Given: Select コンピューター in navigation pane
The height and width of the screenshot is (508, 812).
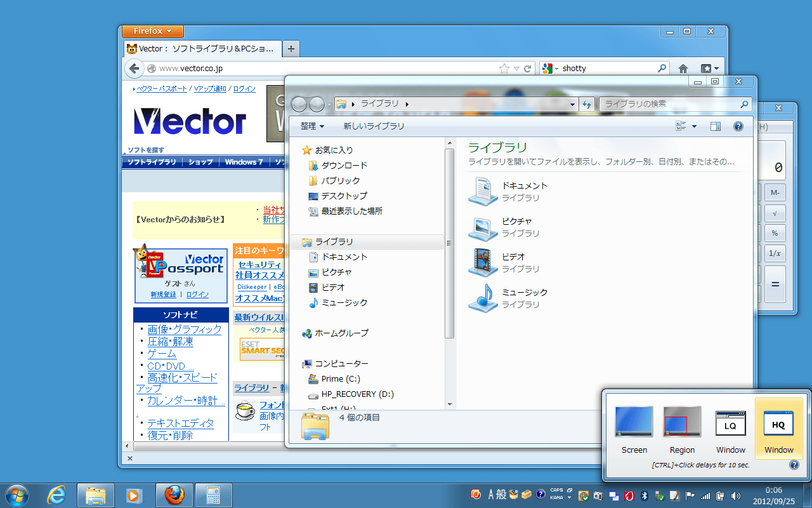Looking at the screenshot, I should [335, 363].
